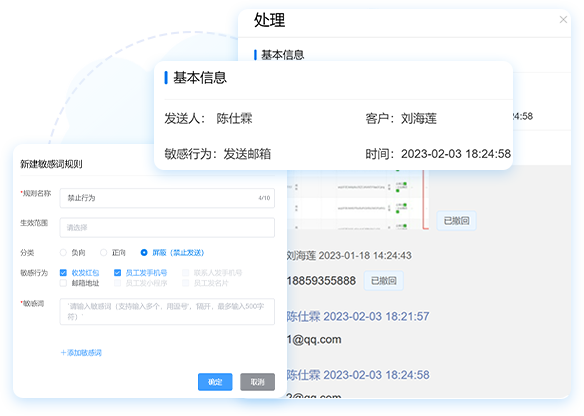Confirm the rule with 确定 button
The height and width of the screenshot is (416, 584).
[x=215, y=382]
